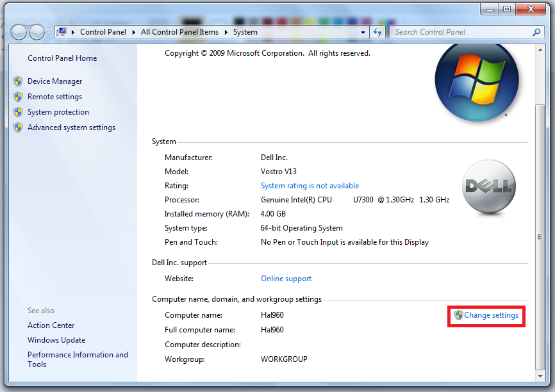The width and height of the screenshot is (555, 392).
Task: Click the Refresh button
Action: pyautogui.click(x=377, y=32)
